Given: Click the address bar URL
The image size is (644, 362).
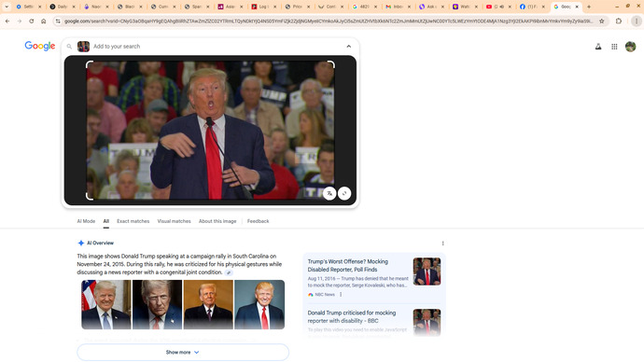Looking at the screenshot, I should [329, 21].
